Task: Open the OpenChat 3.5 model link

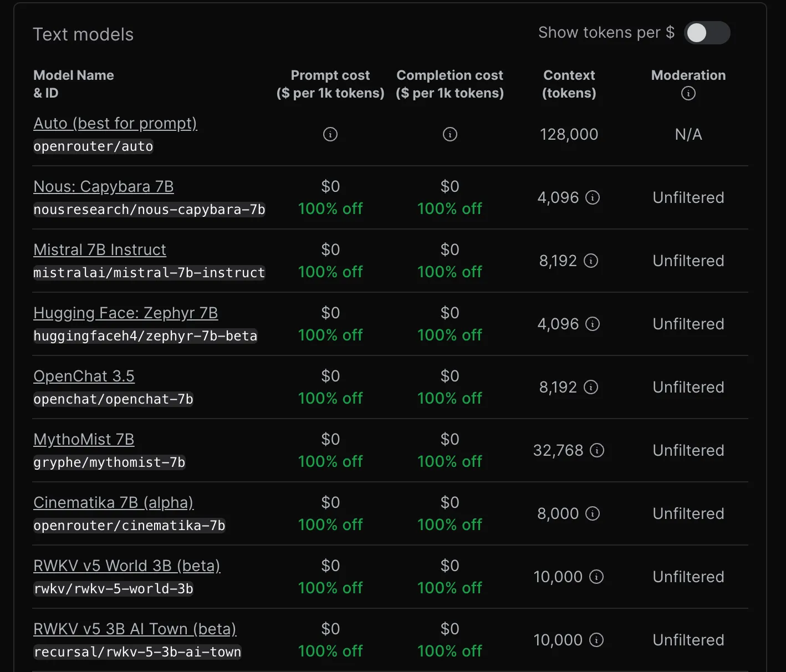Action: (x=84, y=376)
